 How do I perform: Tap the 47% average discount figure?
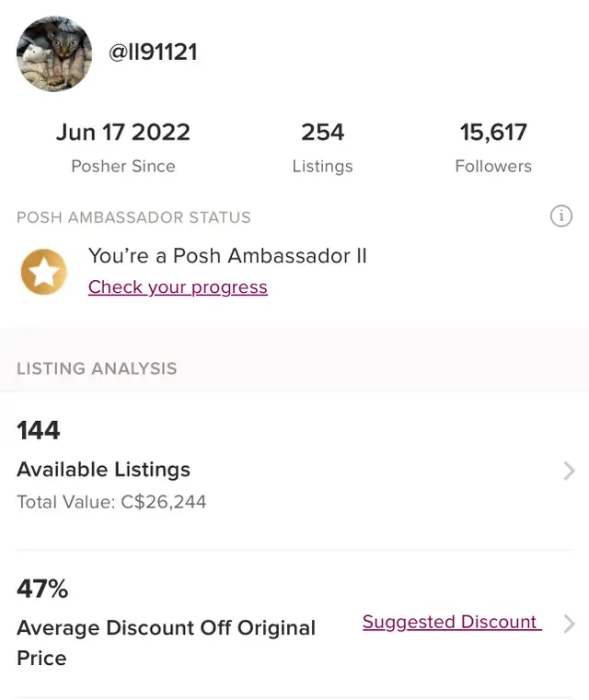click(x=42, y=589)
